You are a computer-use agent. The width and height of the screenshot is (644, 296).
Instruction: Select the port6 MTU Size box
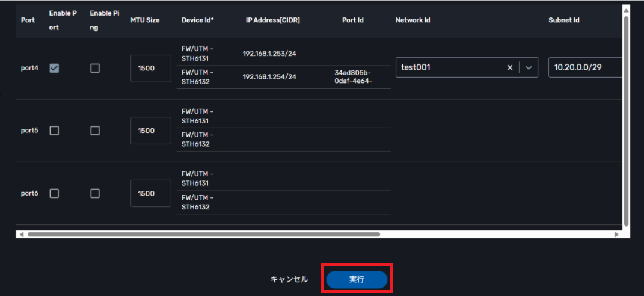[150, 193]
